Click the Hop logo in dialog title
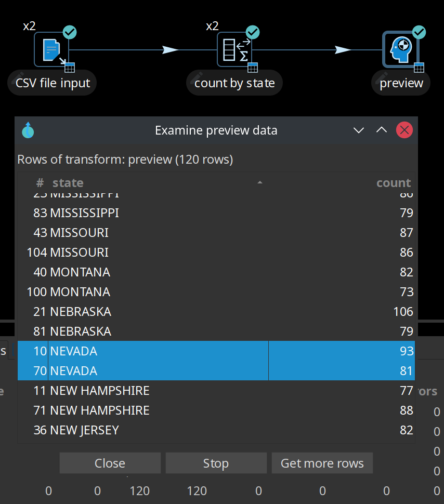444x504 pixels. coord(28,130)
